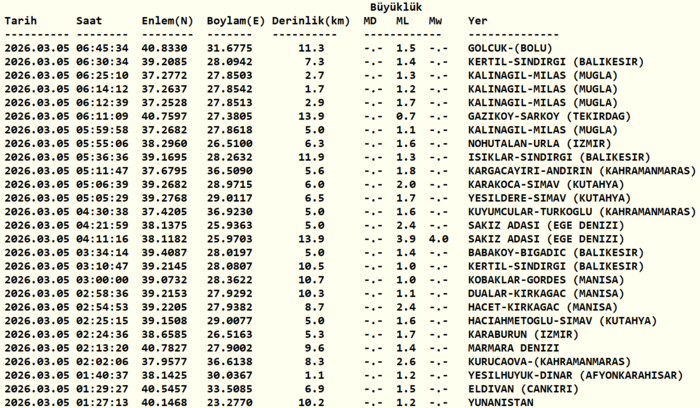Click the Mw 4.0 magnitude value
Screen dimensions: 700x408
click(438, 239)
